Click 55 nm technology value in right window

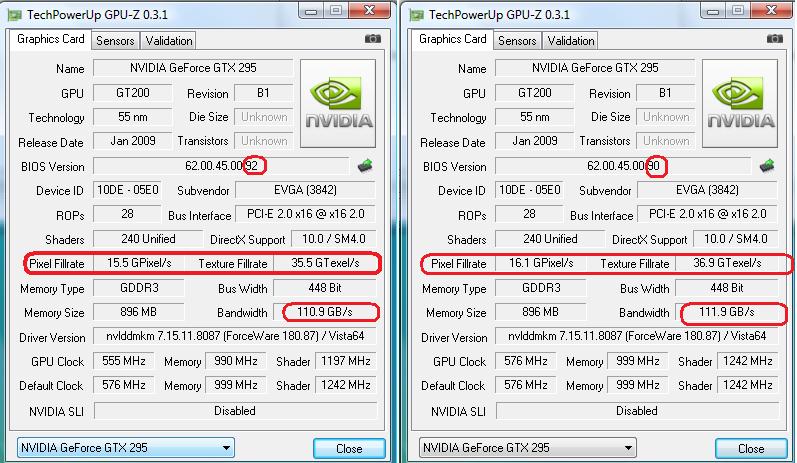coord(535,117)
